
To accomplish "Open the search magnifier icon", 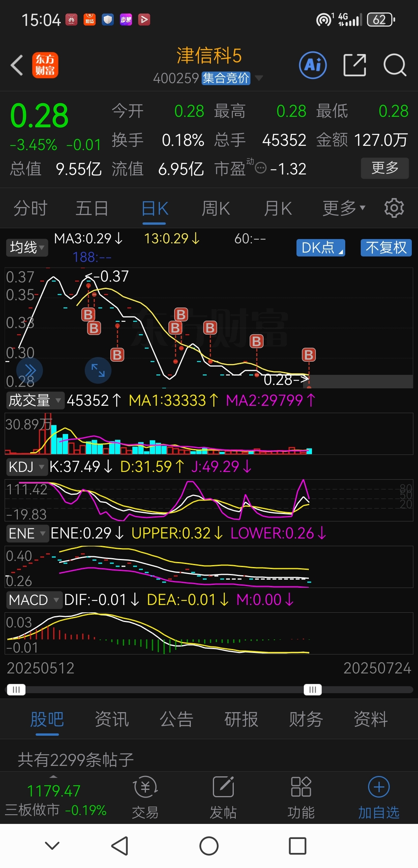I will coord(395,65).
